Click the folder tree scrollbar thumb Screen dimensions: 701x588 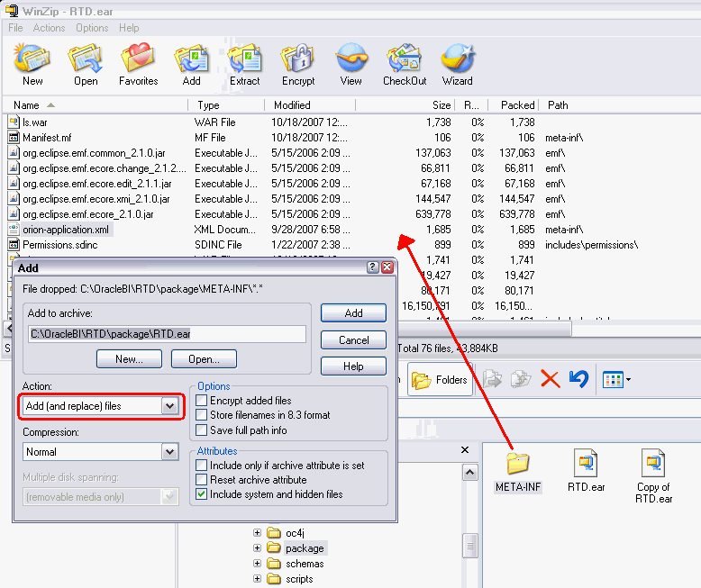(469, 546)
